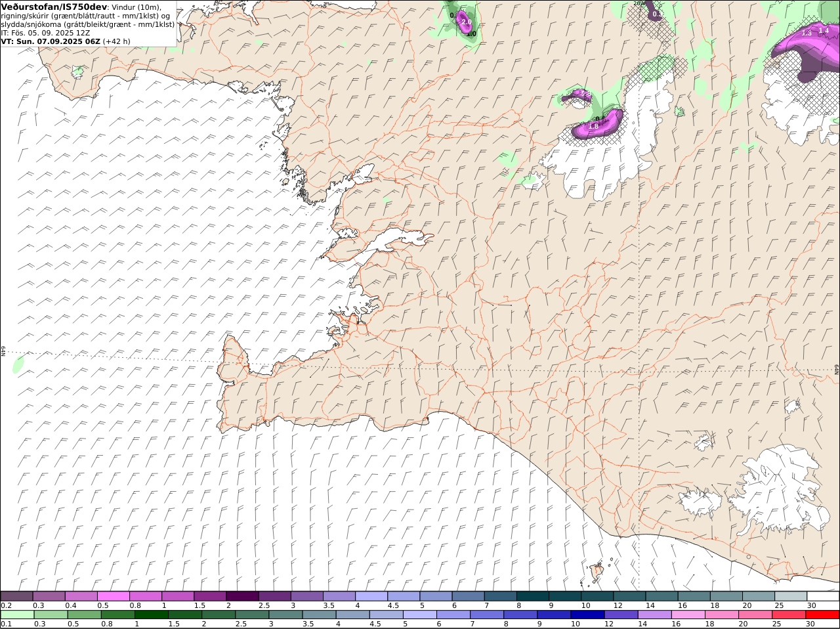840x629 pixels.
Task: Click the '1.4' precipitation value label
Action: pyautogui.click(x=824, y=30)
